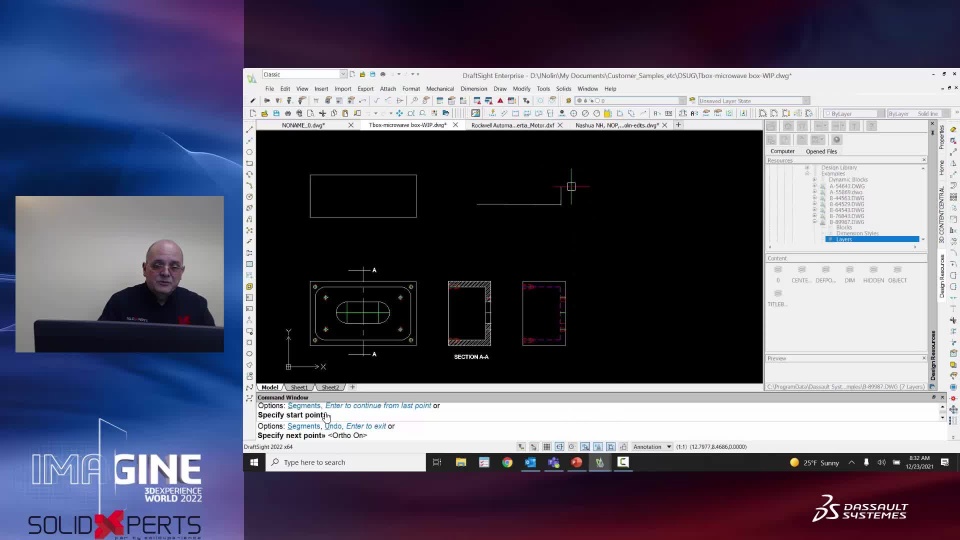
Task: Toggle ESnap in the status bar
Action: point(585,447)
